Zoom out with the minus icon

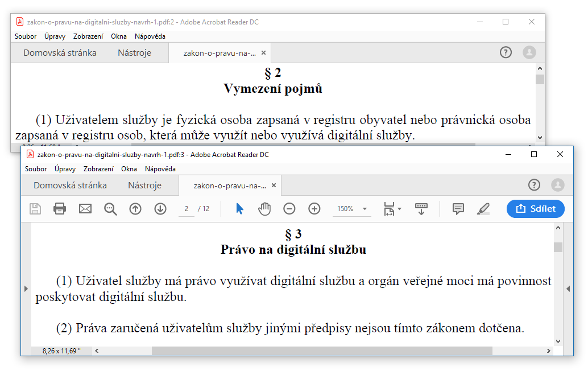[289, 209]
